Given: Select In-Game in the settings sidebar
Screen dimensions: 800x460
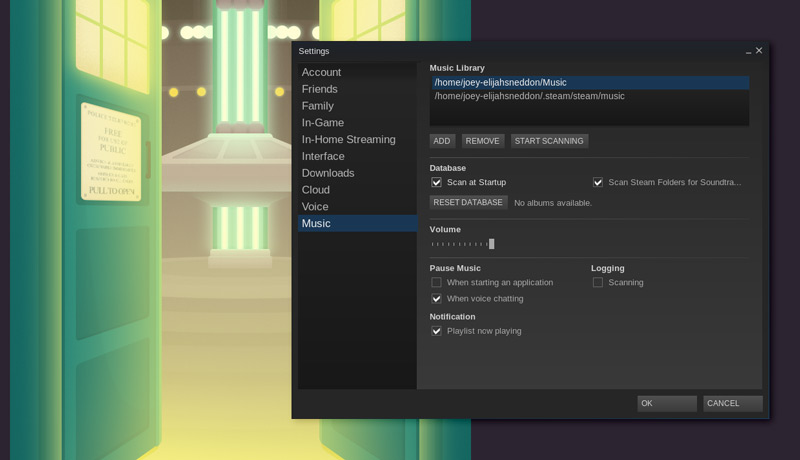Looking at the screenshot, I should 324,123.
